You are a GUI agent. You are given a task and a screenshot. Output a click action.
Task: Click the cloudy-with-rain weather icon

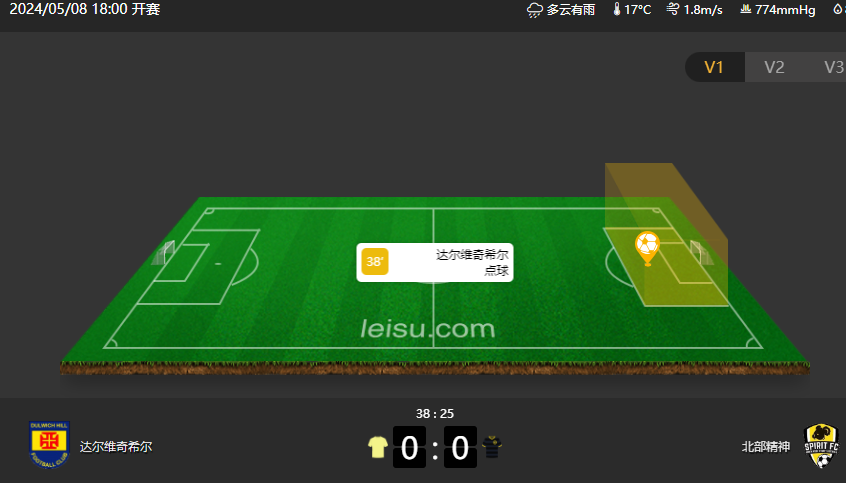pyautogui.click(x=535, y=10)
